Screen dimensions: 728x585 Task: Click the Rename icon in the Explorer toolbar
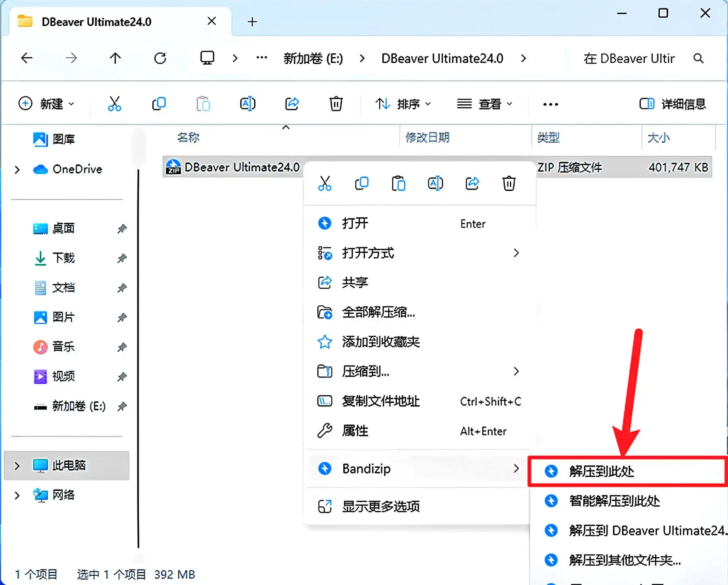[248, 104]
